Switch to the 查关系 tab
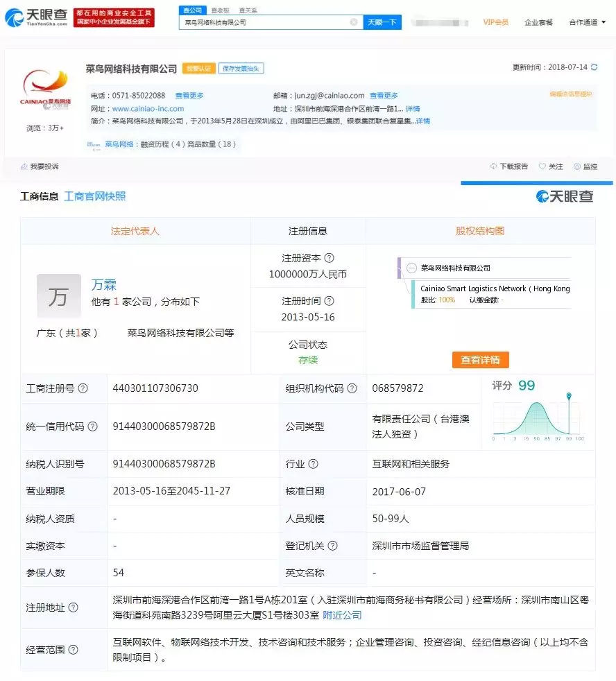Image resolution: width=616 pixels, height=681 pixels. click(x=250, y=10)
